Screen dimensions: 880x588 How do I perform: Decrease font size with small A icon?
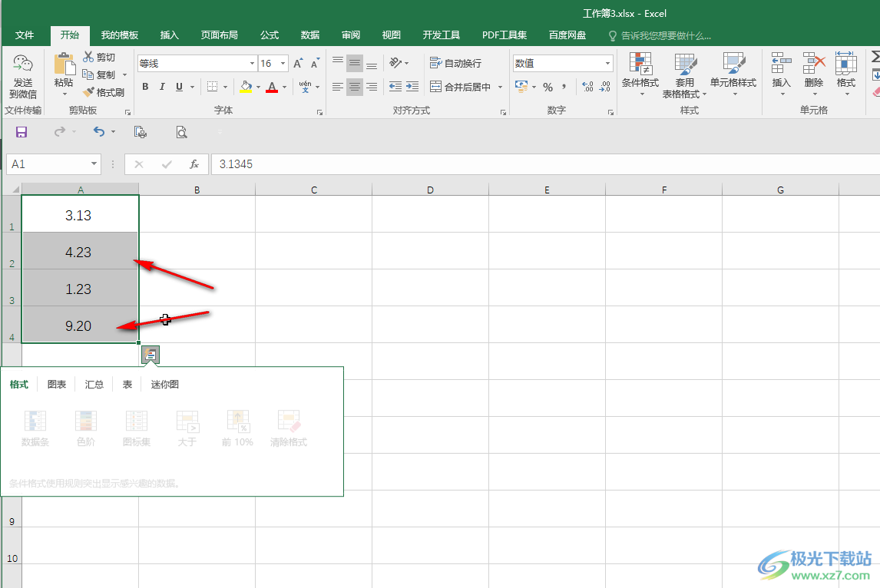(x=315, y=64)
